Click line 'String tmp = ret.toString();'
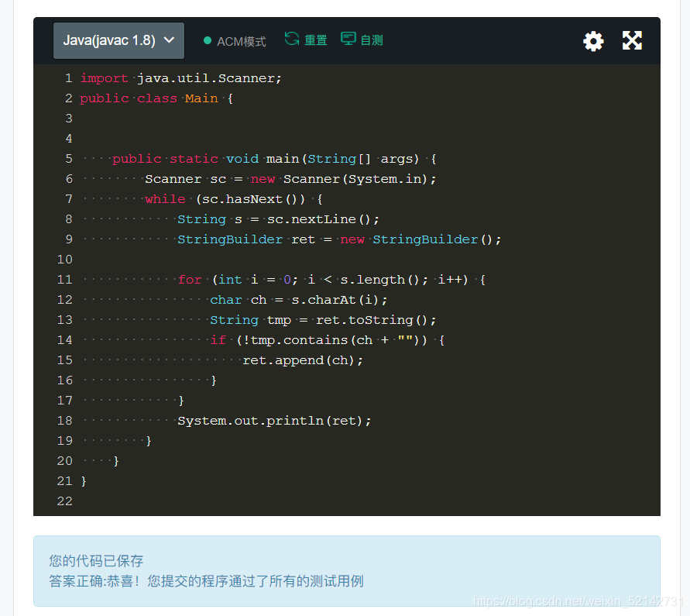The image size is (690, 616). [323, 320]
